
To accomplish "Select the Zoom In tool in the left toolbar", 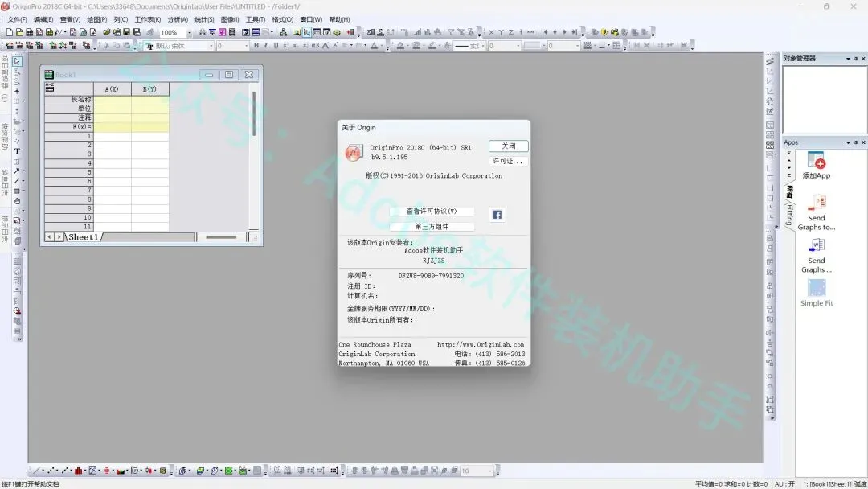I will (x=17, y=72).
